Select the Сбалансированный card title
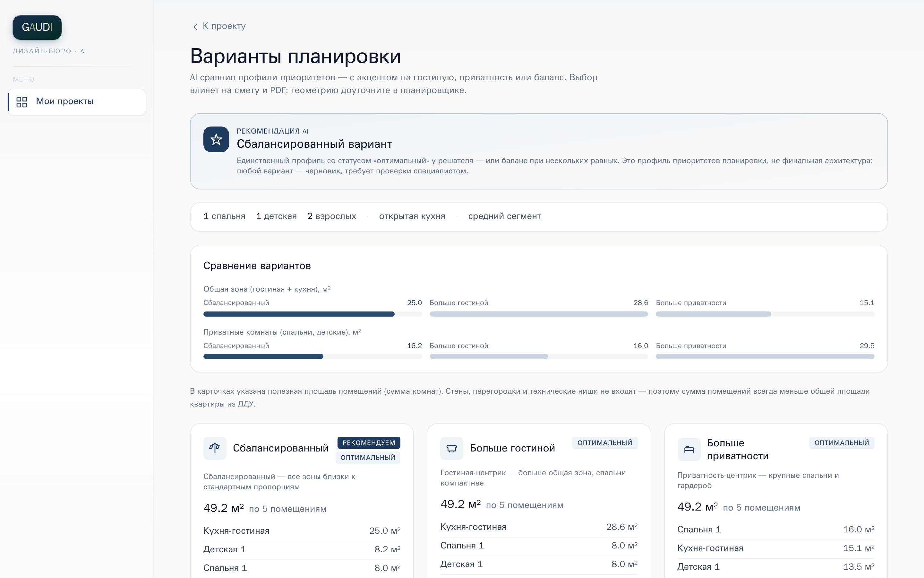The image size is (924, 578). point(281,448)
